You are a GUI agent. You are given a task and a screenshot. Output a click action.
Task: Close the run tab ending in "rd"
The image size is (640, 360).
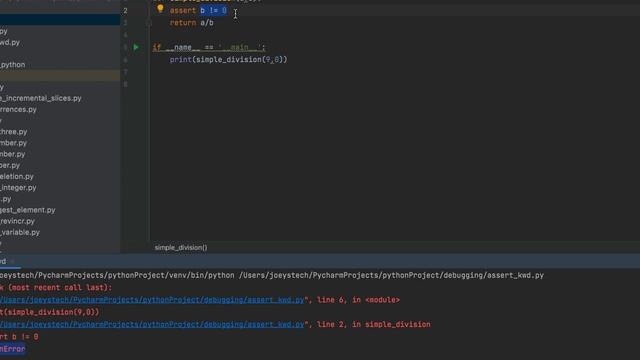(12, 261)
